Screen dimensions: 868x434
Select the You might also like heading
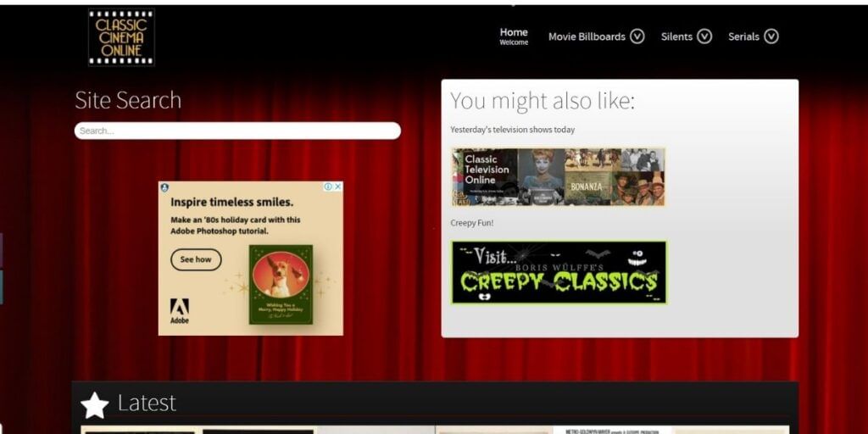542,102
